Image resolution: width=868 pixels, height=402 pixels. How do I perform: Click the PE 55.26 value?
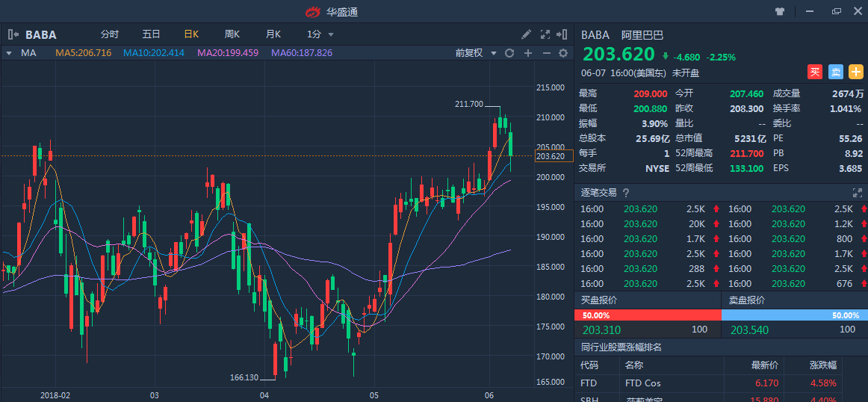coord(851,138)
